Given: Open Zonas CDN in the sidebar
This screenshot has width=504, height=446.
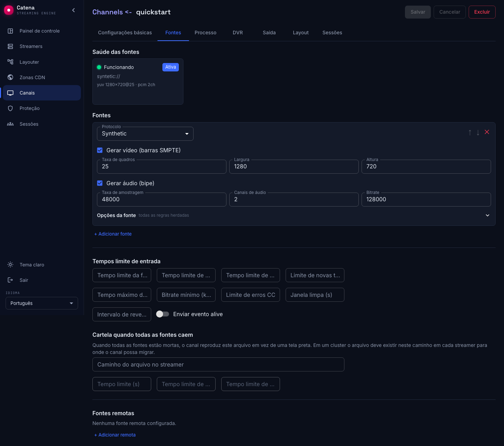Looking at the screenshot, I should pyautogui.click(x=42, y=77).
